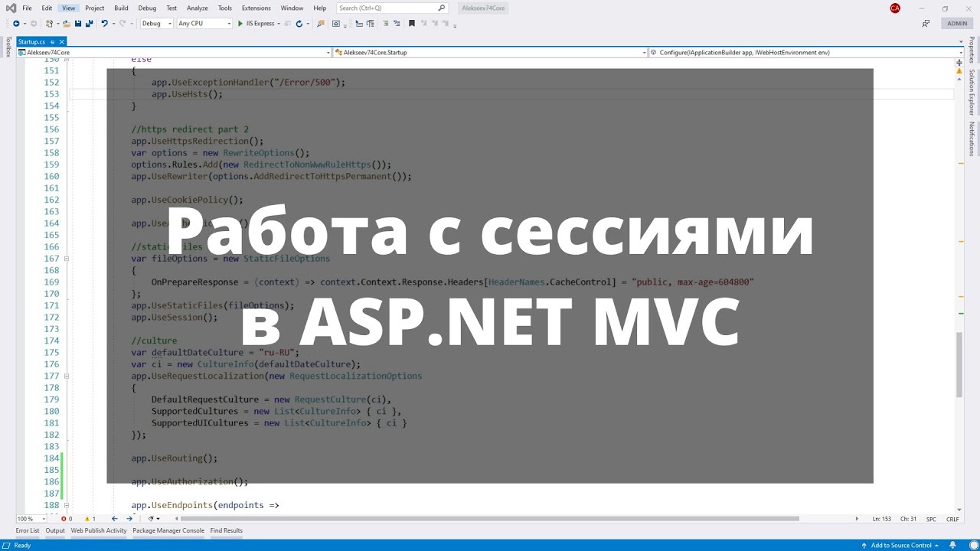The height and width of the screenshot is (551, 980).
Task: Click the Save All toolbar icon
Action: tap(90, 24)
